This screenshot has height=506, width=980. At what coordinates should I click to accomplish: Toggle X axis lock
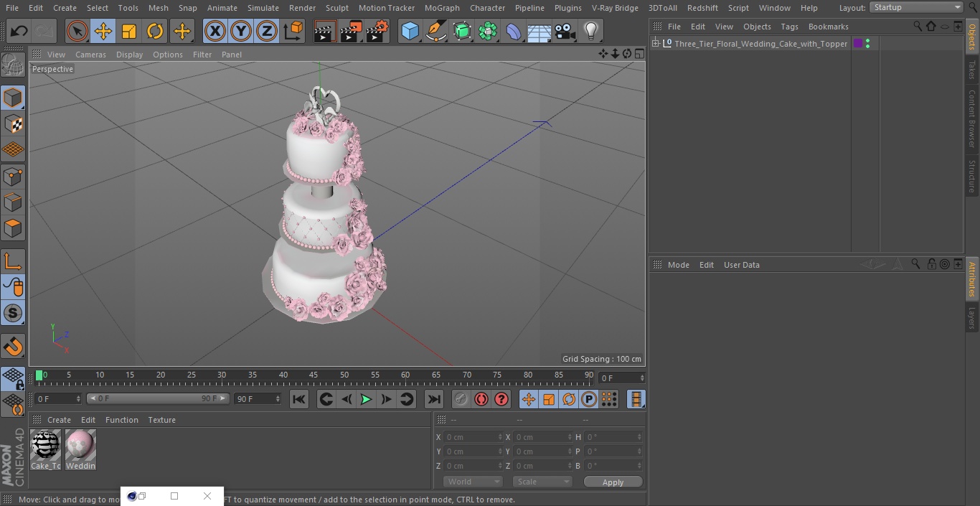215,31
